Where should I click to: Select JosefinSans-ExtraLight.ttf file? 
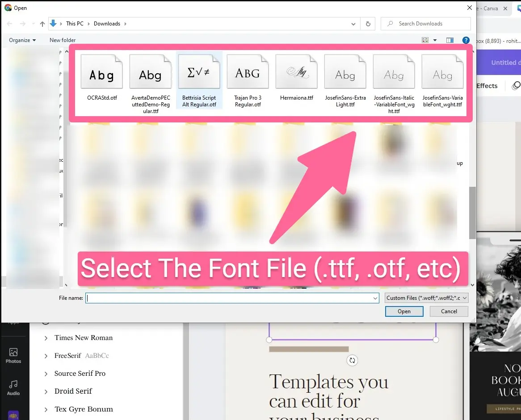(x=345, y=80)
